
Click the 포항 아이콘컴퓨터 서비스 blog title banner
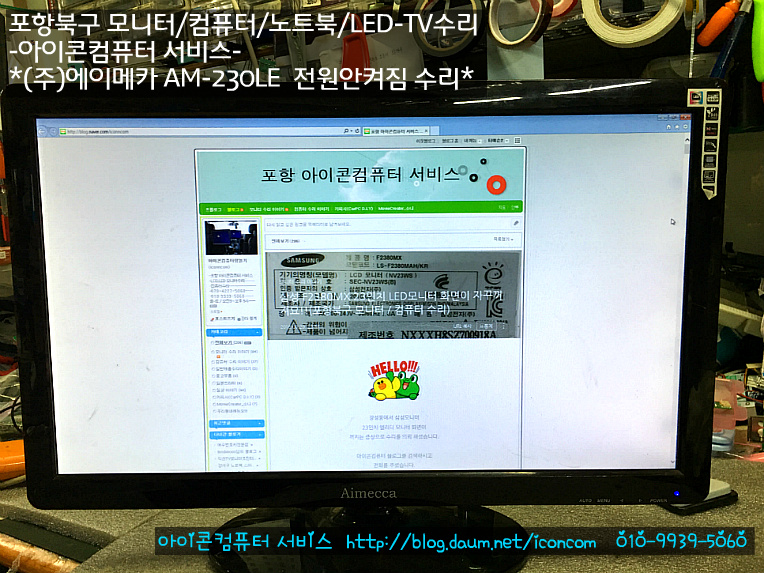(x=360, y=175)
